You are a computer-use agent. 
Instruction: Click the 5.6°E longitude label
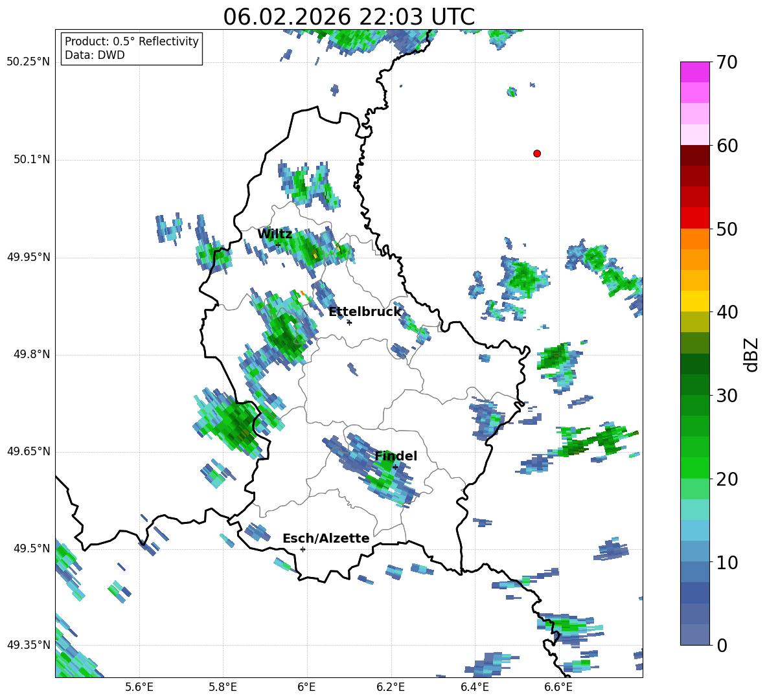(x=139, y=687)
